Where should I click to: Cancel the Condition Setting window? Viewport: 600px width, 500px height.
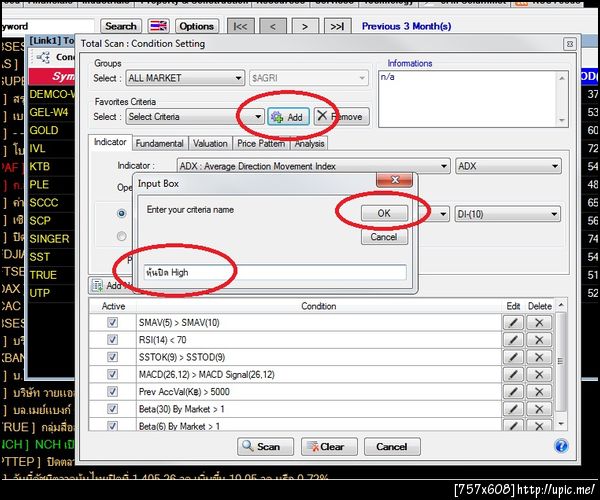click(392, 446)
